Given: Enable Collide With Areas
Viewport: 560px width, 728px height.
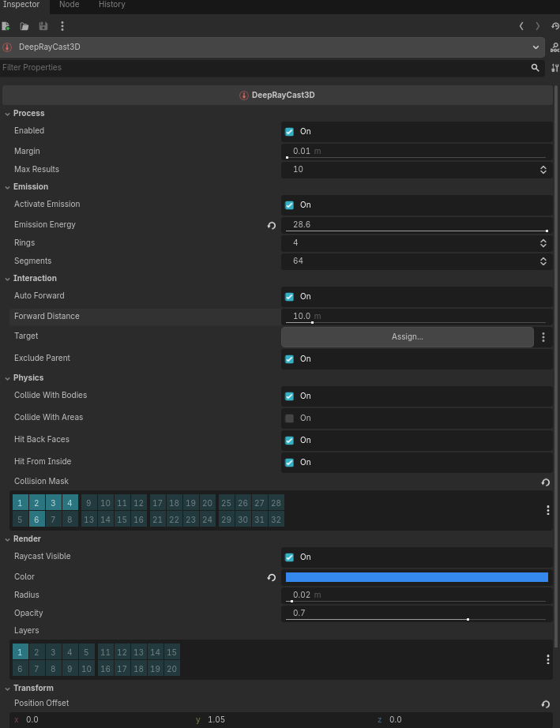Looking at the screenshot, I should point(289,418).
